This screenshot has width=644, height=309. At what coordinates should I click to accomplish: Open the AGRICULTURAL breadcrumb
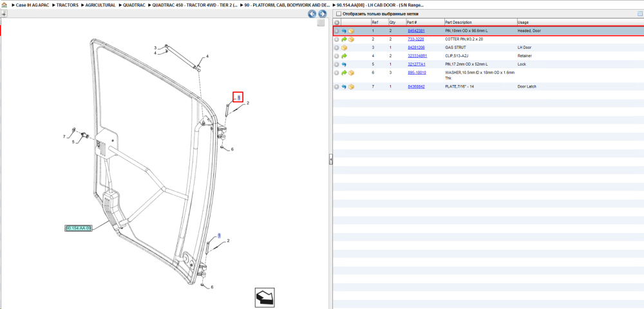click(x=100, y=5)
